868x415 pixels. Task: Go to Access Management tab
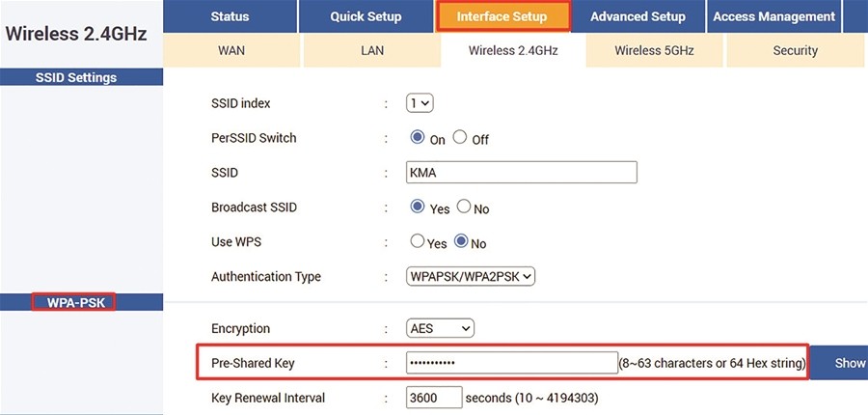tap(773, 16)
